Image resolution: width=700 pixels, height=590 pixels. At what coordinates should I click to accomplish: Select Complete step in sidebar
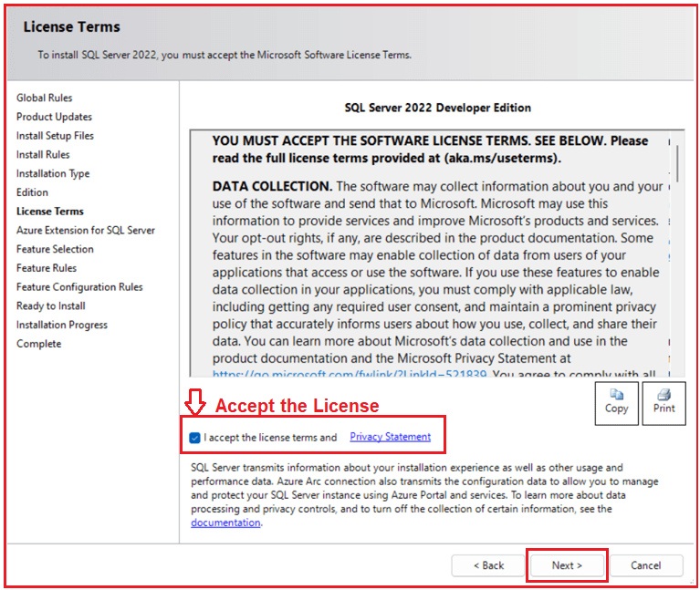coord(39,344)
